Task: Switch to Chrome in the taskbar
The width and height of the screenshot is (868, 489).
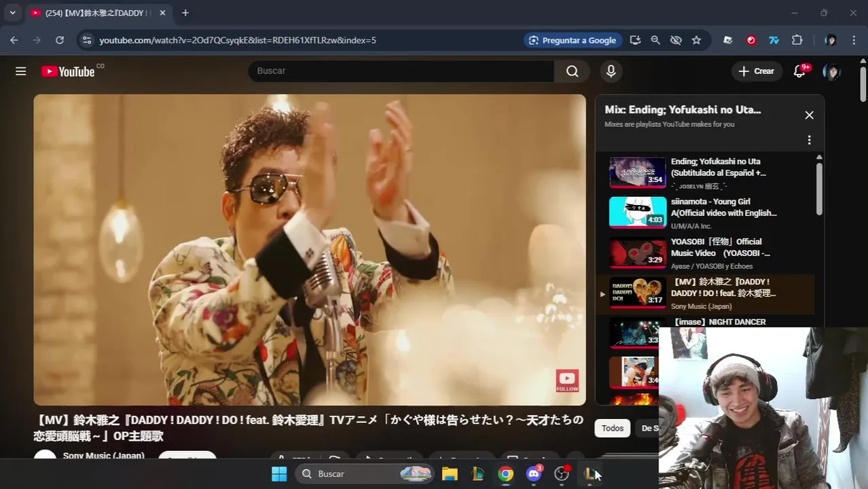Action: click(x=506, y=474)
